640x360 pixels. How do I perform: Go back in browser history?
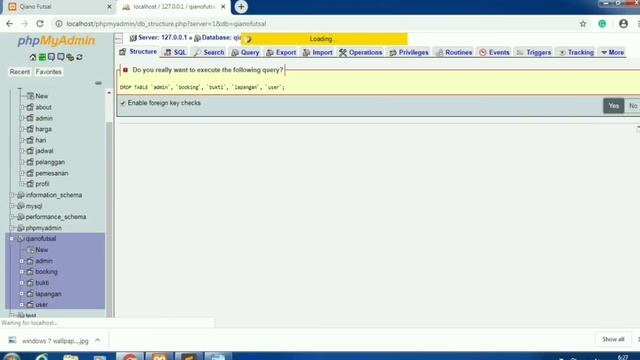(9, 24)
